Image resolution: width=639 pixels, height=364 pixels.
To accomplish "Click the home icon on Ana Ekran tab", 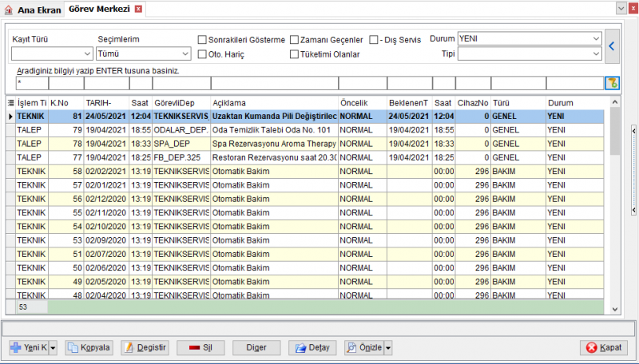I will [9, 10].
